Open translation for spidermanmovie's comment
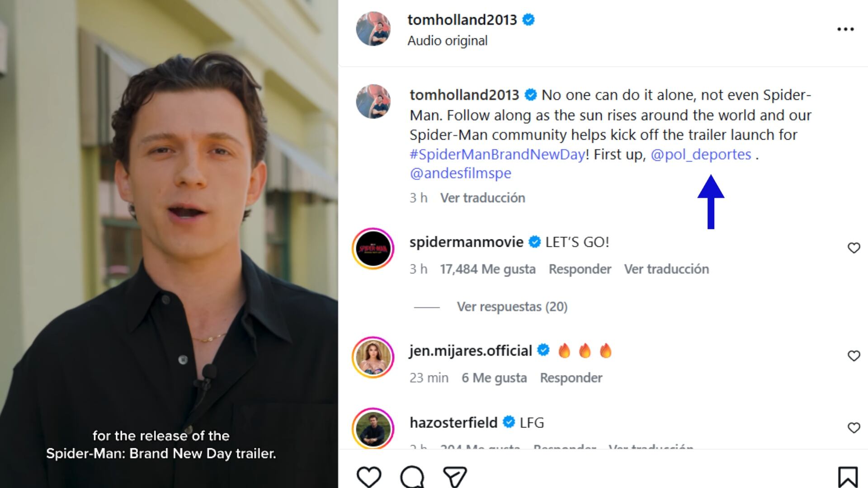Image resolution: width=868 pixels, height=488 pixels. 666,268
